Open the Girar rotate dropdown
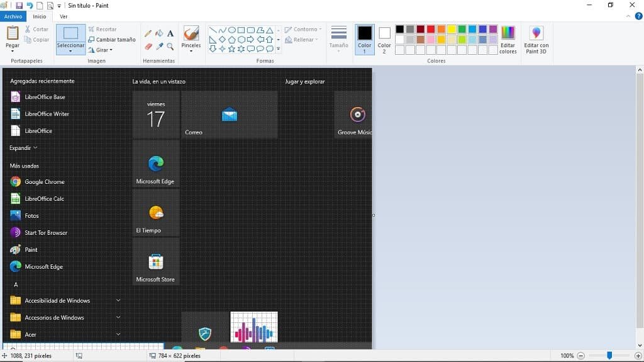 click(100, 50)
